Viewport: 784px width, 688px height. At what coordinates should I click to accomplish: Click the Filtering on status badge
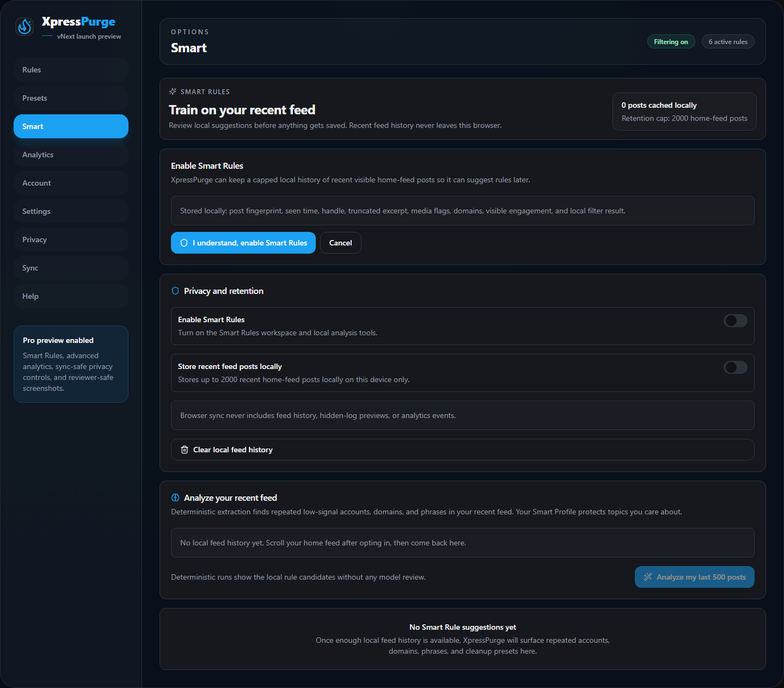(x=671, y=42)
